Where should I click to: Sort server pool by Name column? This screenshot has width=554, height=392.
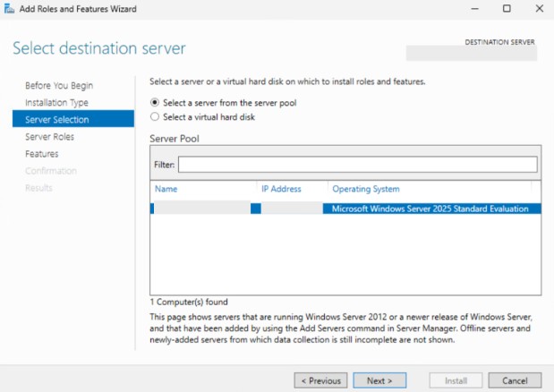click(x=166, y=190)
